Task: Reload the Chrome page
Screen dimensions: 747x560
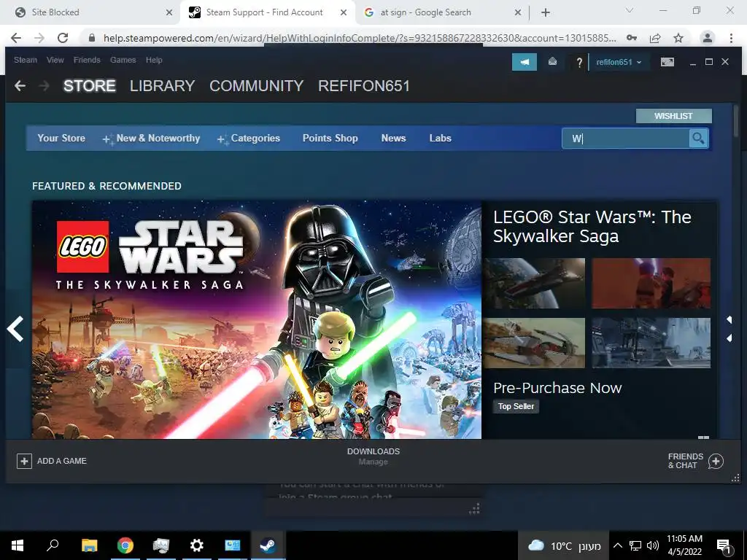Action: (x=63, y=38)
